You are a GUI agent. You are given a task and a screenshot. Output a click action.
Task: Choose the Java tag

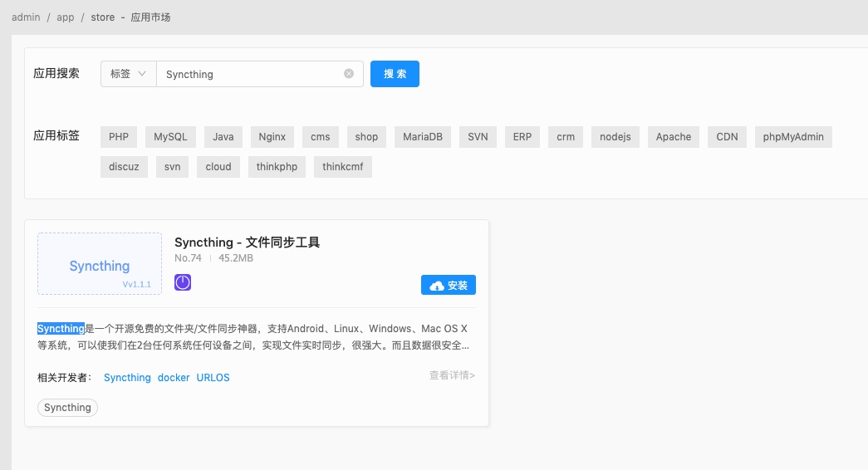coord(223,137)
